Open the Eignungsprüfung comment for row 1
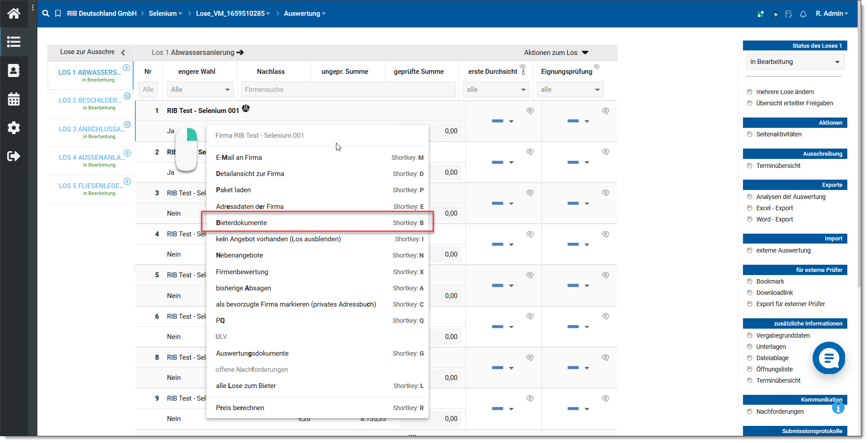The width and height of the screenshot is (868, 443). tap(606, 111)
